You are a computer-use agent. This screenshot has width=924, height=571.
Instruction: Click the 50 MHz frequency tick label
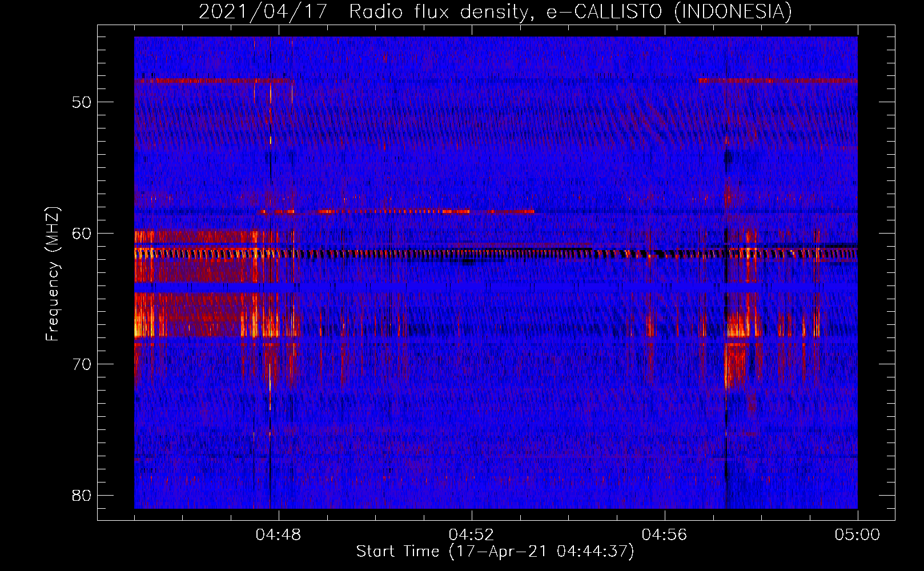(x=82, y=102)
